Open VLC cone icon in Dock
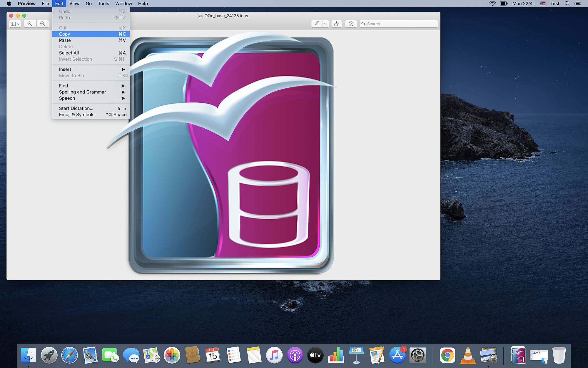Image resolution: width=588 pixels, height=368 pixels. (x=468, y=355)
